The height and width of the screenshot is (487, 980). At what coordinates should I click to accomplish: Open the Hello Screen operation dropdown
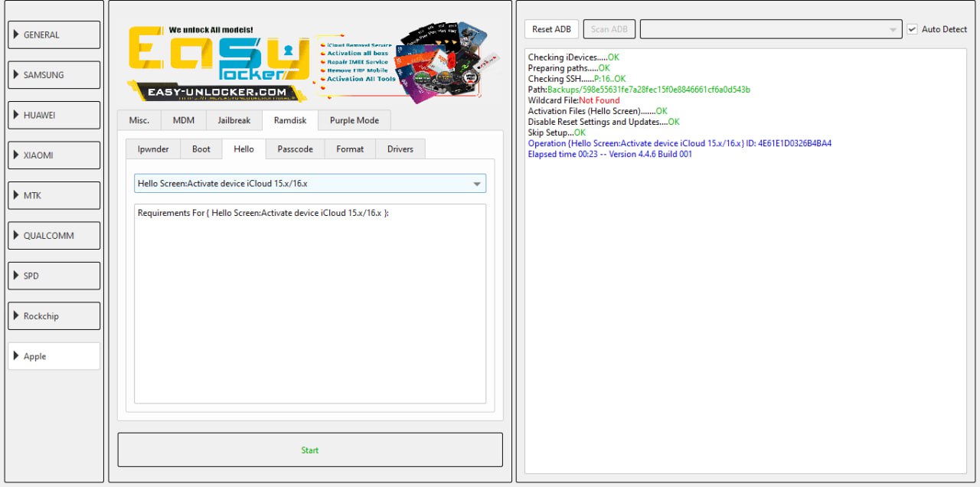point(310,184)
